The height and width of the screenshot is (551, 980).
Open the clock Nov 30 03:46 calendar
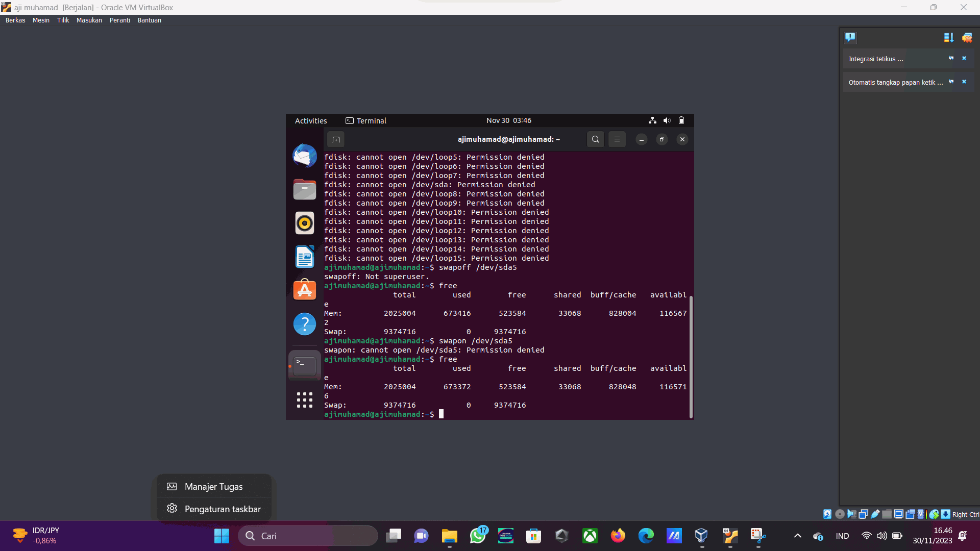coord(509,120)
